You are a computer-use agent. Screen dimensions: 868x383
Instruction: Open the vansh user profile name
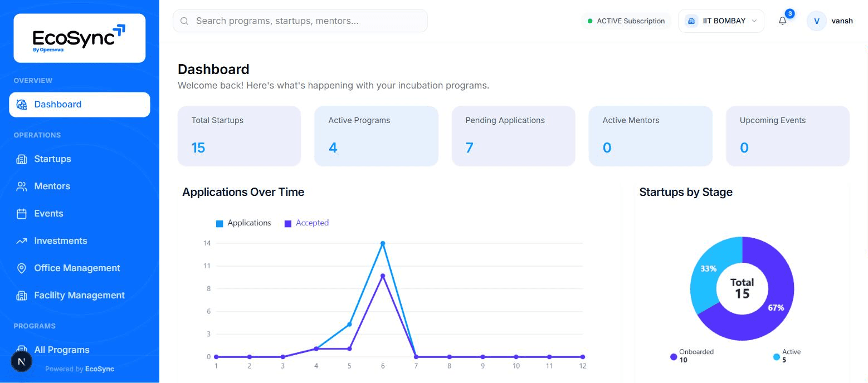coord(842,21)
